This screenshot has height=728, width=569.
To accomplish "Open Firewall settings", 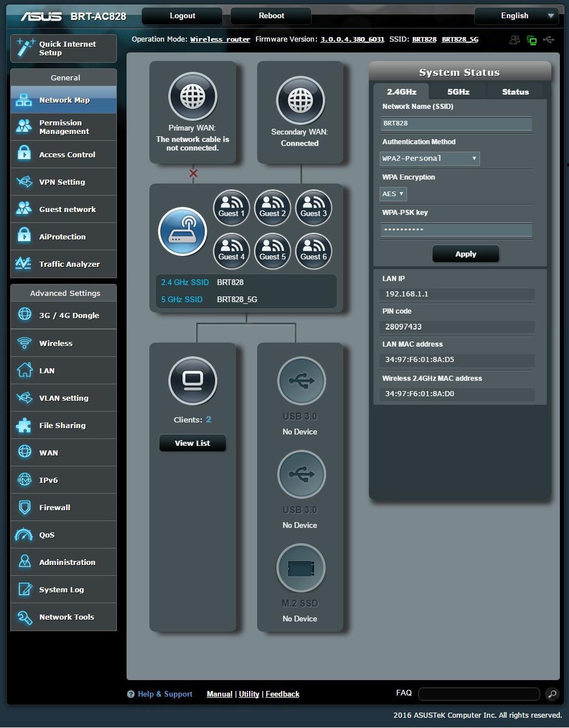I will coord(63,507).
